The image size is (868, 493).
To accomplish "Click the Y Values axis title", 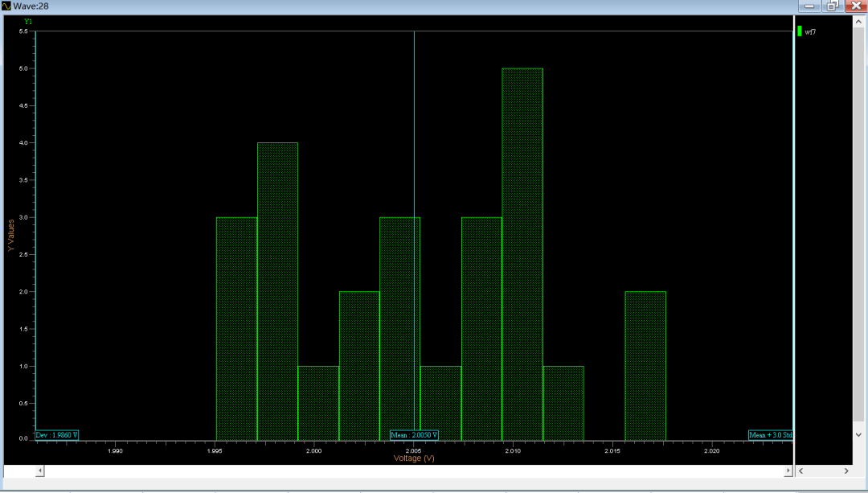I will coord(11,232).
